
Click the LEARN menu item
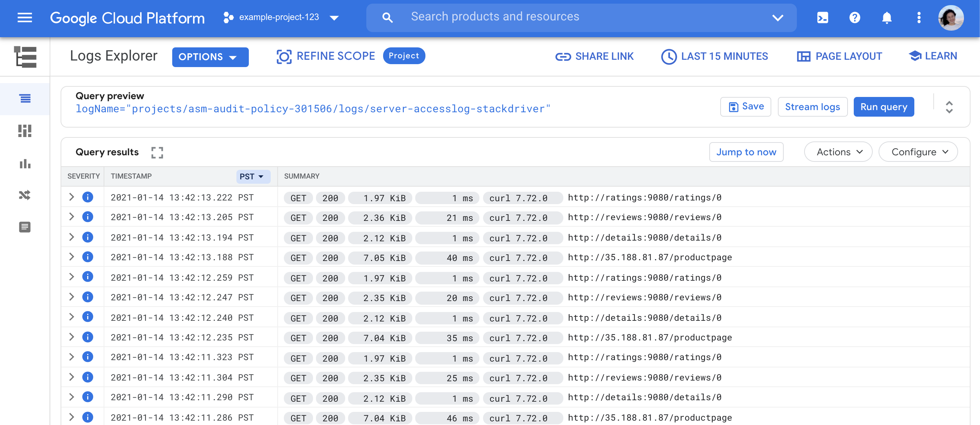click(x=933, y=55)
